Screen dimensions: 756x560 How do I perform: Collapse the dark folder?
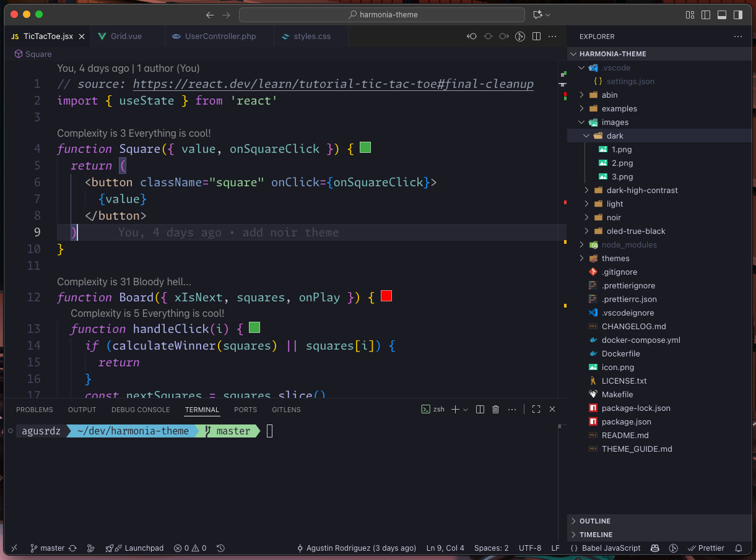pyautogui.click(x=659, y=136)
